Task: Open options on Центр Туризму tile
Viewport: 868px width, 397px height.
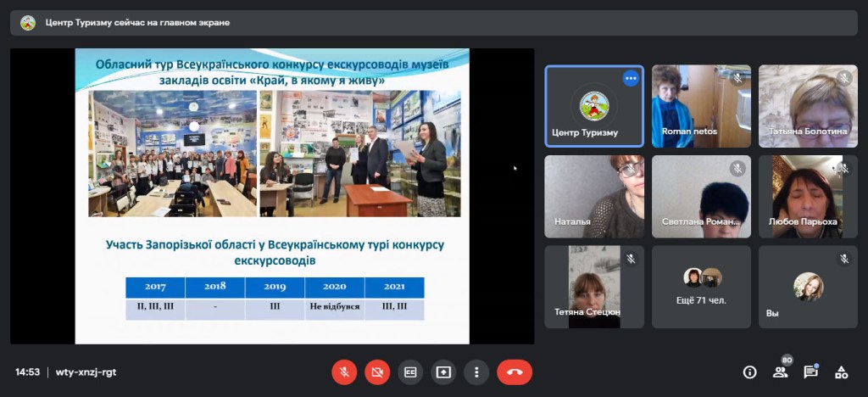Action: [630, 79]
